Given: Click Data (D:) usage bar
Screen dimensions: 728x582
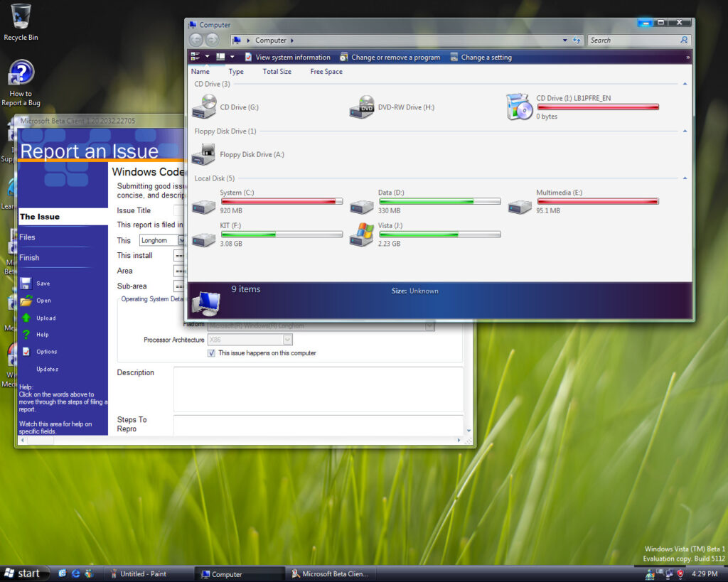Looking at the screenshot, I should [x=439, y=201].
